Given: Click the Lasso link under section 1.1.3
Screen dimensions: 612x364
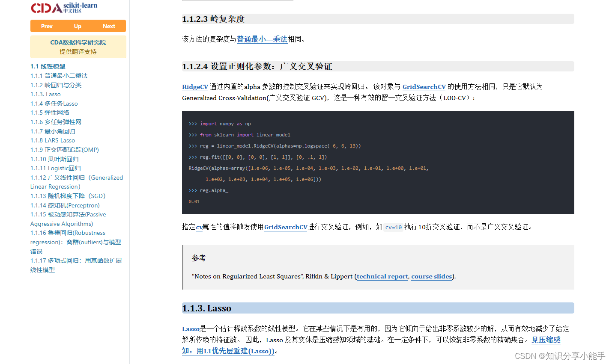Looking at the screenshot, I should (191, 328).
